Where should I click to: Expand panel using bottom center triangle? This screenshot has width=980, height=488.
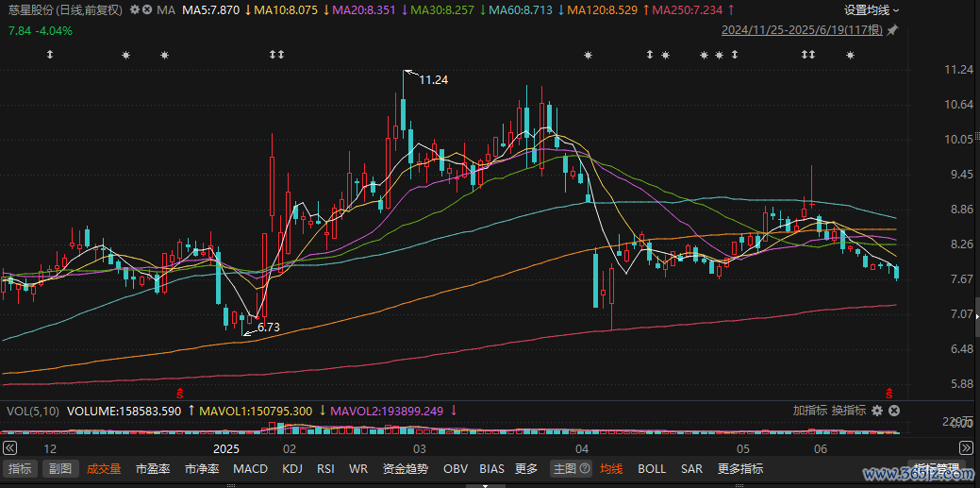click(486, 485)
